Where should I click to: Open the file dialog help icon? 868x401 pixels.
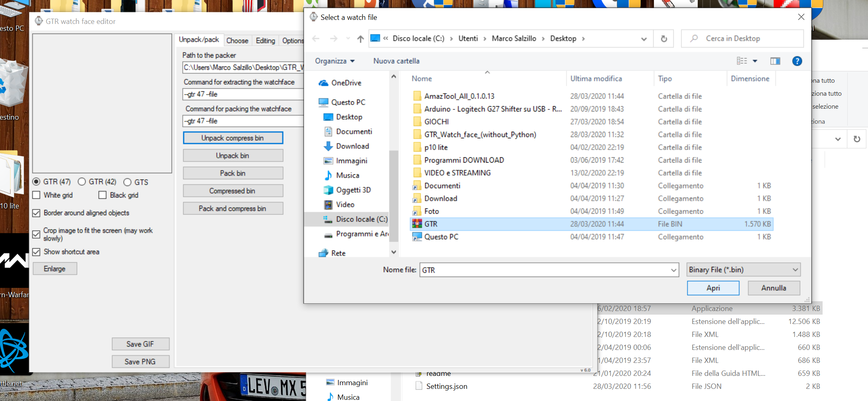pyautogui.click(x=797, y=61)
